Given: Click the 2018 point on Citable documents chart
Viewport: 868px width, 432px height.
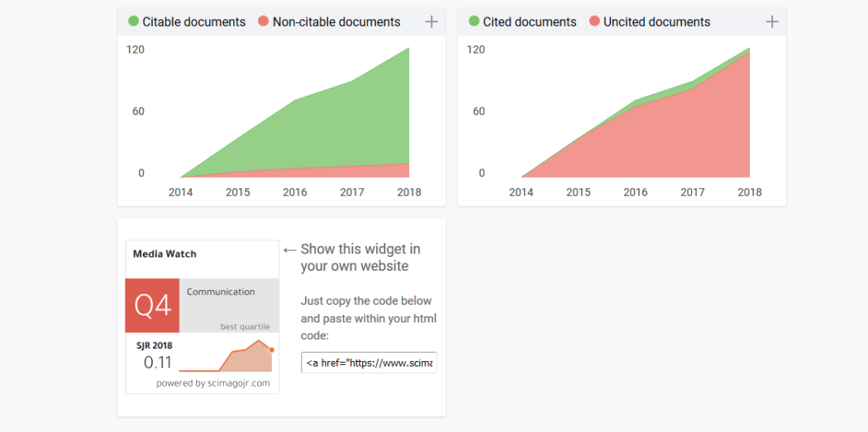Looking at the screenshot, I should (x=409, y=48).
